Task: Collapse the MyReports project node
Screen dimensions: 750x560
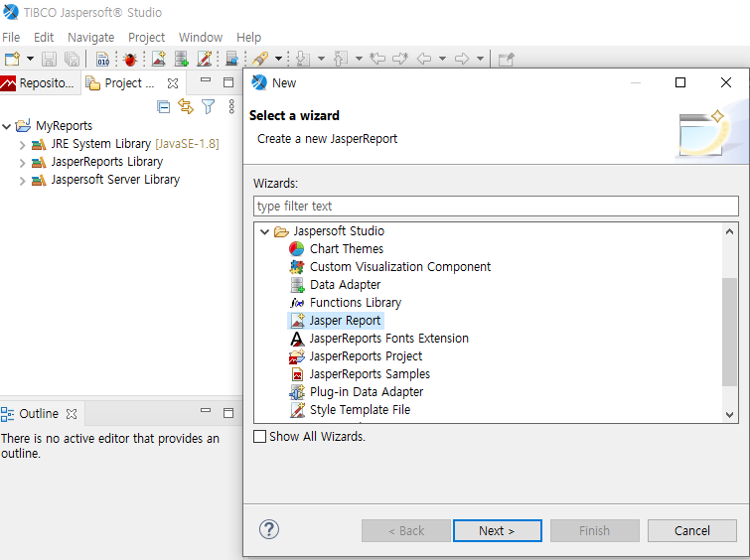Action: pos(7,127)
